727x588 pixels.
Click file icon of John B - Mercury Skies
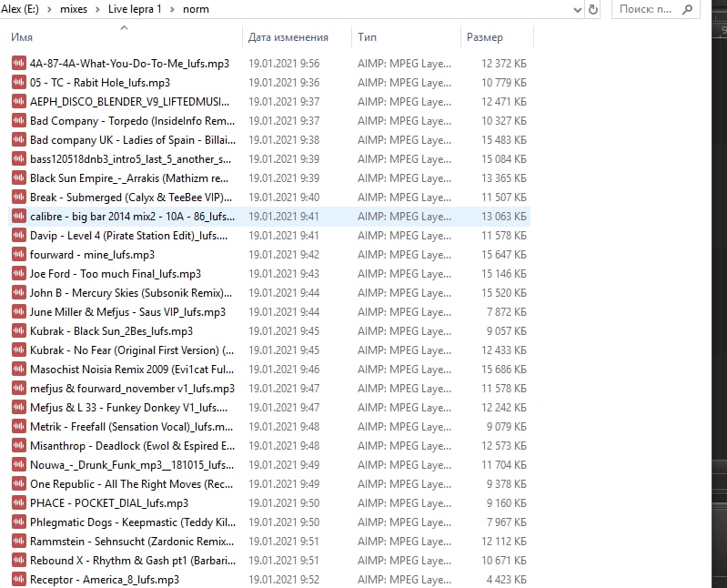[x=19, y=292]
